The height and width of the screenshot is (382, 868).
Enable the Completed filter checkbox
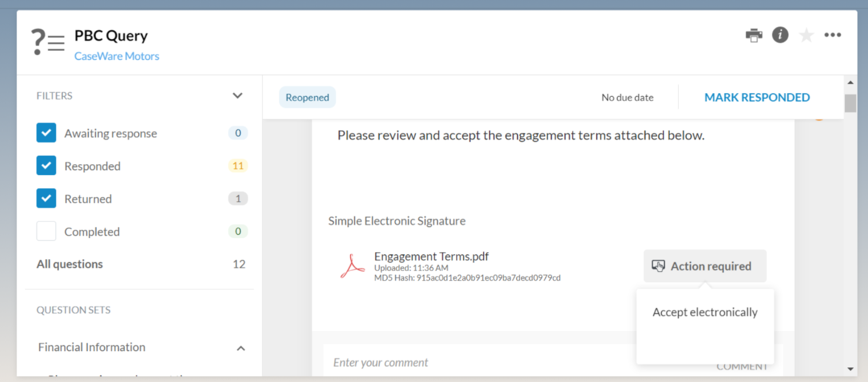(46, 231)
